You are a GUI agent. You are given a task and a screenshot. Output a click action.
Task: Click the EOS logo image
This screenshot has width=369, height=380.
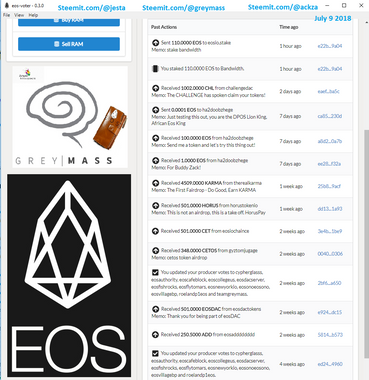click(x=69, y=275)
